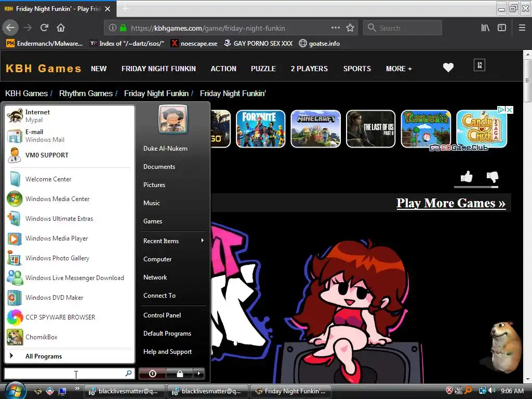Image resolution: width=532 pixels, height=399 pixels.
Task: Open the Library icon in toolbar
Action: pos(485,28)
